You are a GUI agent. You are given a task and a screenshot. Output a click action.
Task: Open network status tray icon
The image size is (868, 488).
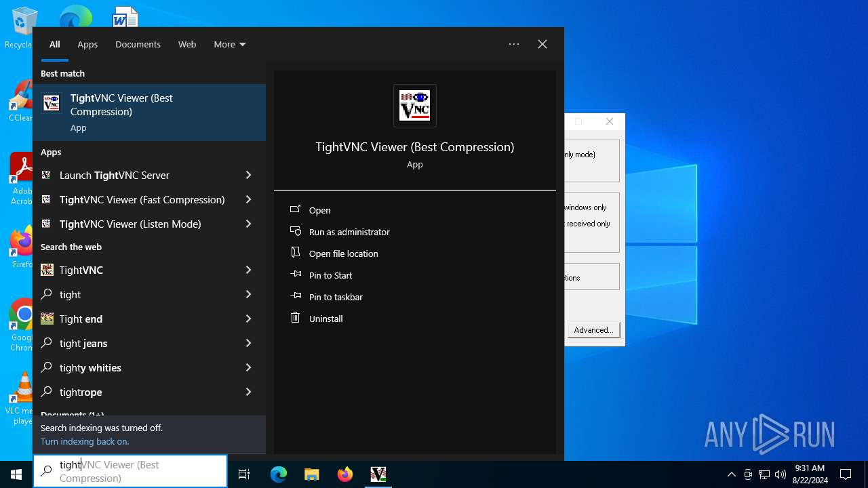(764, 474)
